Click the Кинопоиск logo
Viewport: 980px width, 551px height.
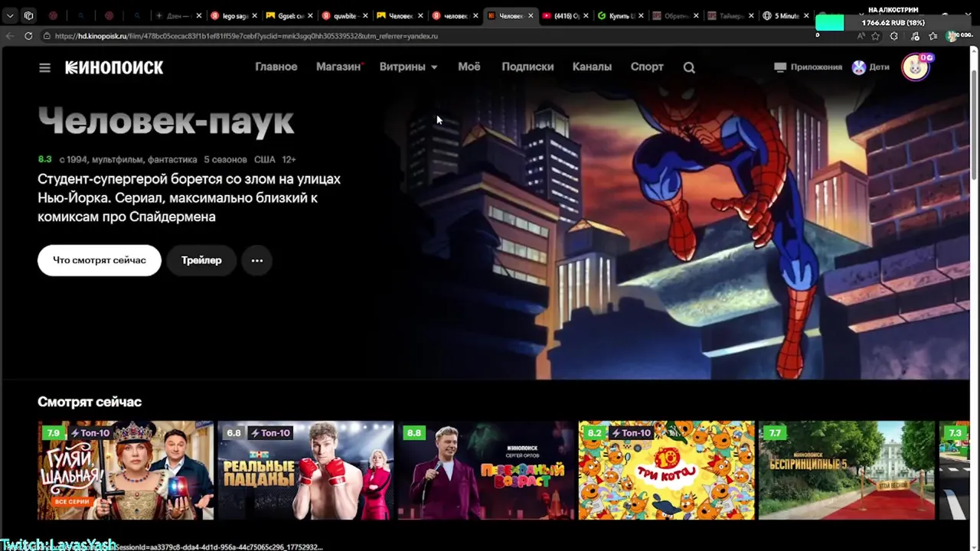pos(114,67)
